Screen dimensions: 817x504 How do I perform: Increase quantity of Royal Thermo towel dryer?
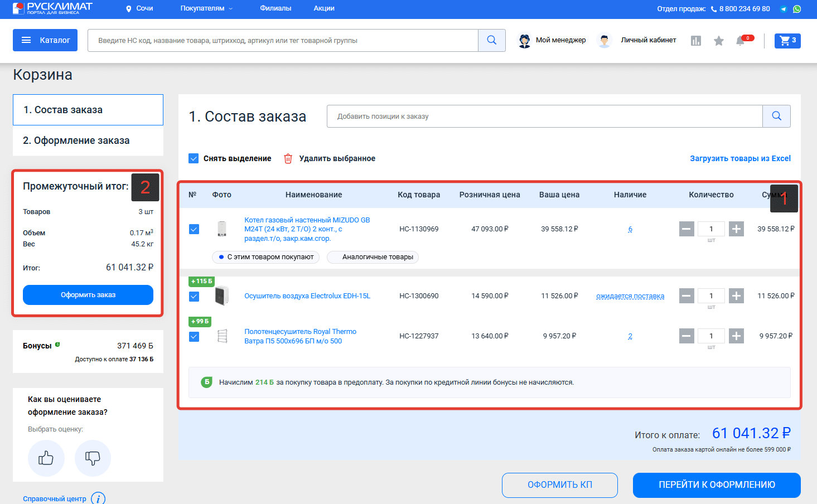(x=737, y=336)
